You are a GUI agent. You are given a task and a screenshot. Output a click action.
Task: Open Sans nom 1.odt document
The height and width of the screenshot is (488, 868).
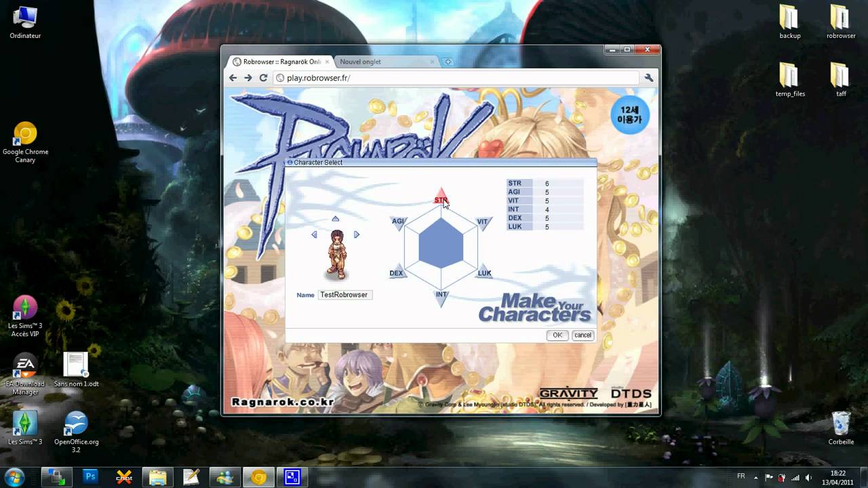pos(76,370)
